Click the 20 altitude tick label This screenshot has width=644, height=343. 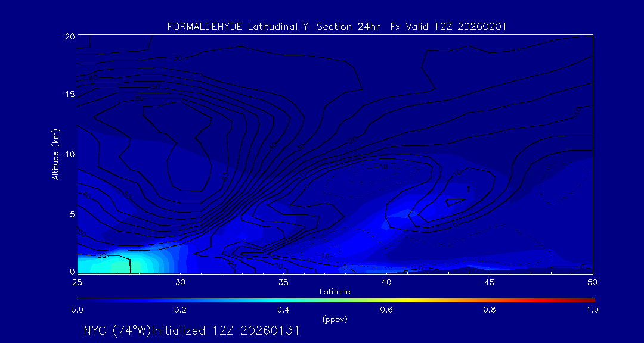pyautogui.click(x=69, y=36)
